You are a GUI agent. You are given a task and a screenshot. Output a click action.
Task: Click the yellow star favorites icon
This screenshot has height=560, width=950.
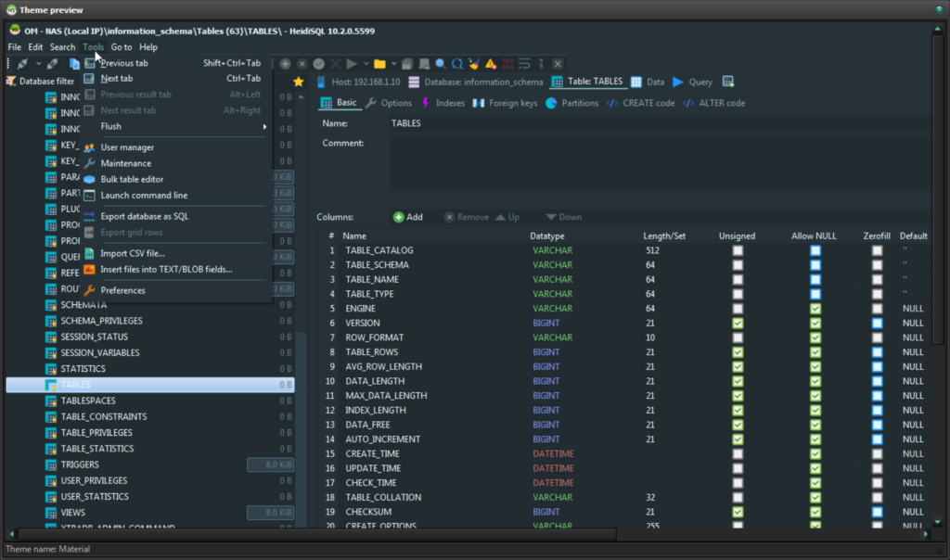[298, 82]
